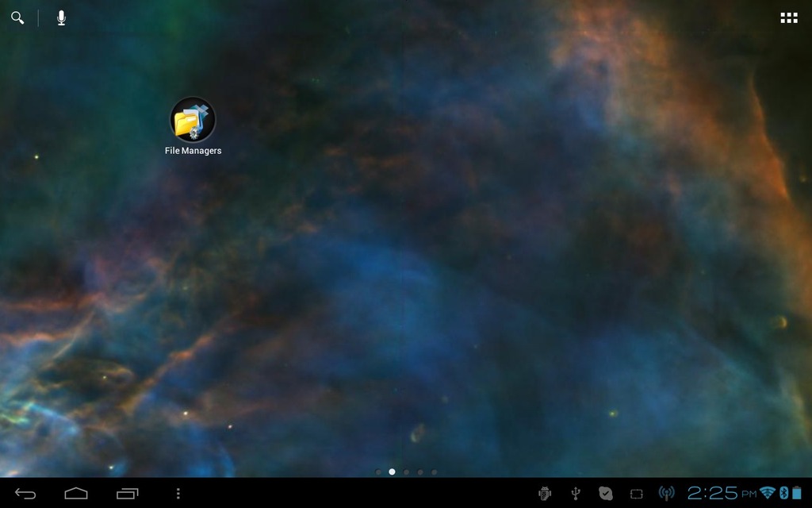Open the three-dot overflow menu

click(x=178, y=494)
